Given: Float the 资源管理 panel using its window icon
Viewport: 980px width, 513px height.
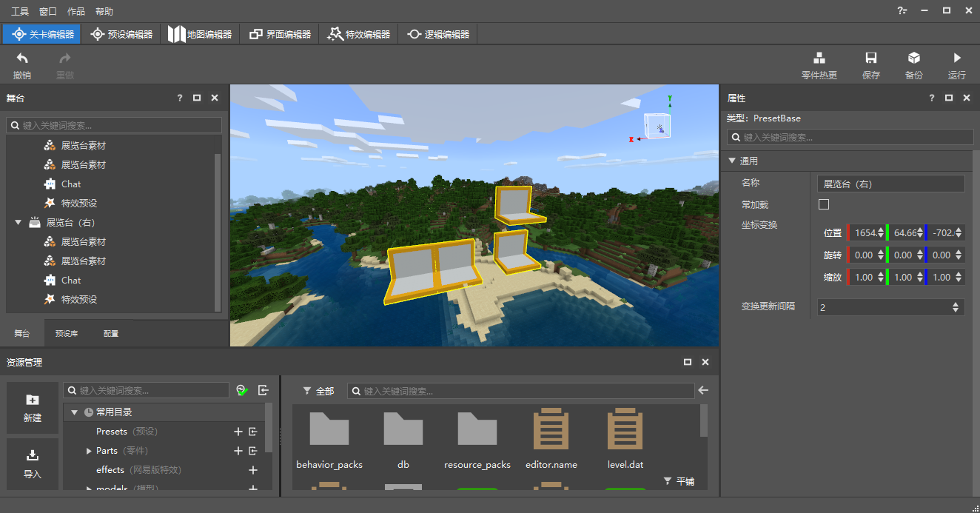Looking at the screenshot, I should [688, 362].
